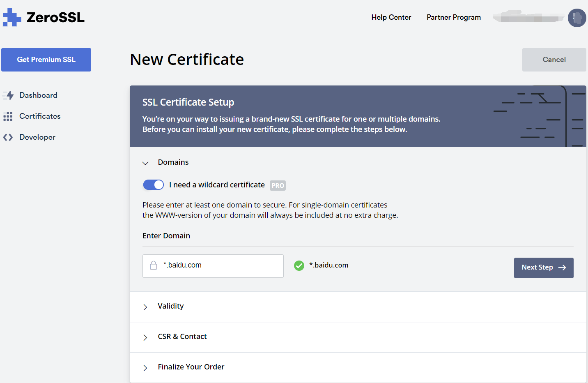
Task: Click the PRO badge next to wildcard
Action: coord(278,185)
